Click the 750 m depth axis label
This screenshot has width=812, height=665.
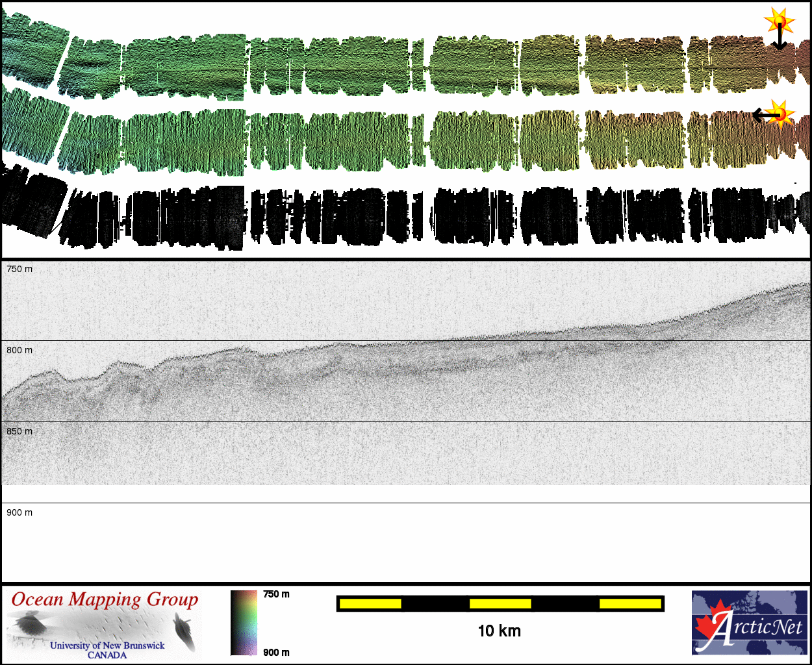click(19, 269)
